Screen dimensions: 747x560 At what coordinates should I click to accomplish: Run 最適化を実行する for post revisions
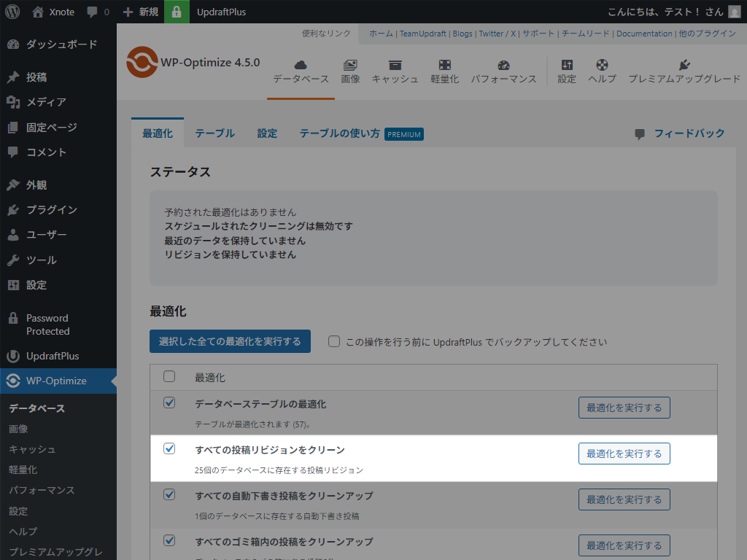[x=624, y=454]
